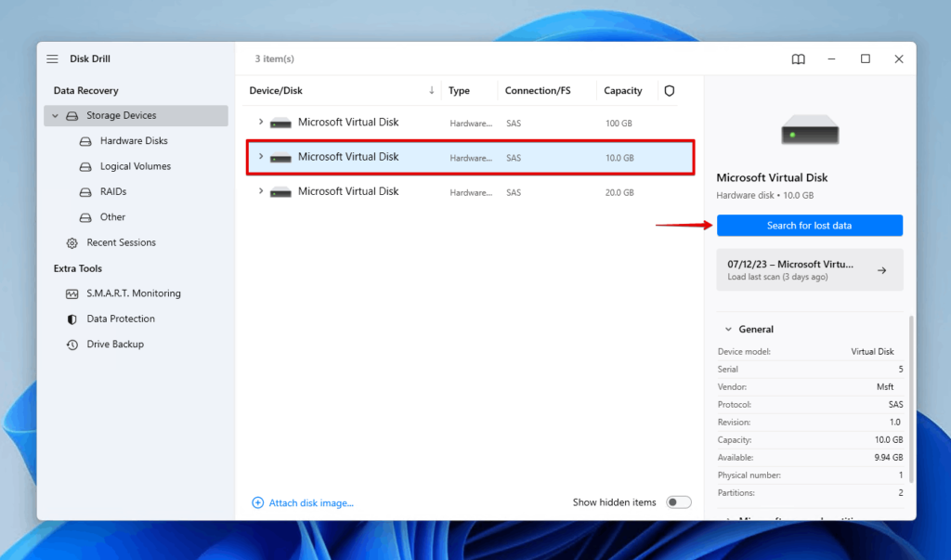Viewport: 951px width, 560px height.
Task: Click the details panel vertical scrollbar
Action: (911, 399)
